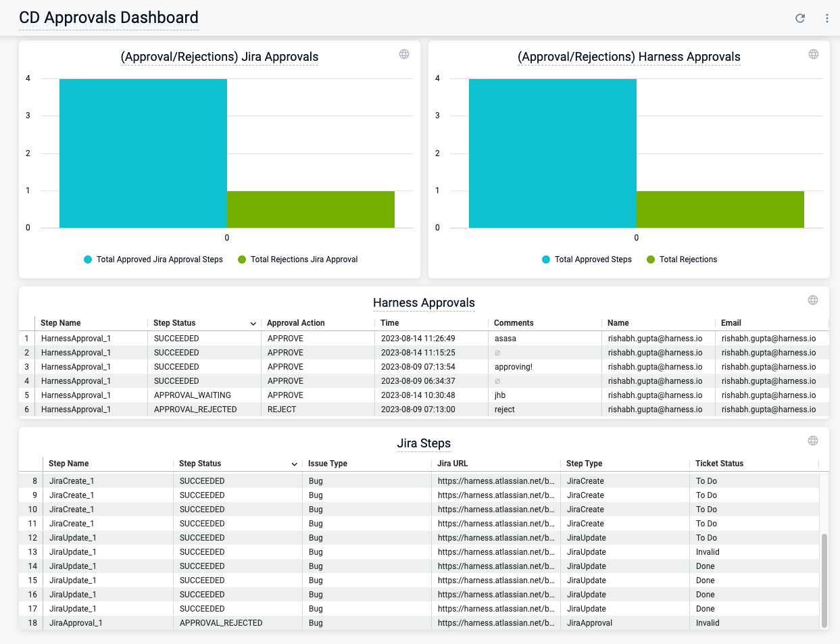Click the Jira Steps table vertical scrollbar

[x=824, y=580]
